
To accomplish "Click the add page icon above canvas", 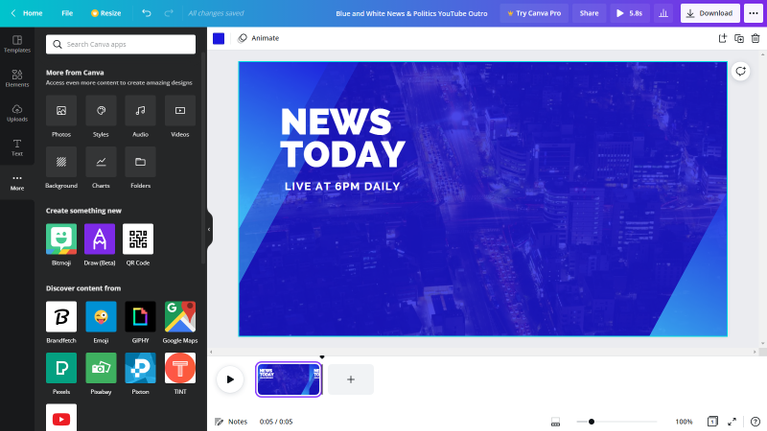I will point(722,38).
